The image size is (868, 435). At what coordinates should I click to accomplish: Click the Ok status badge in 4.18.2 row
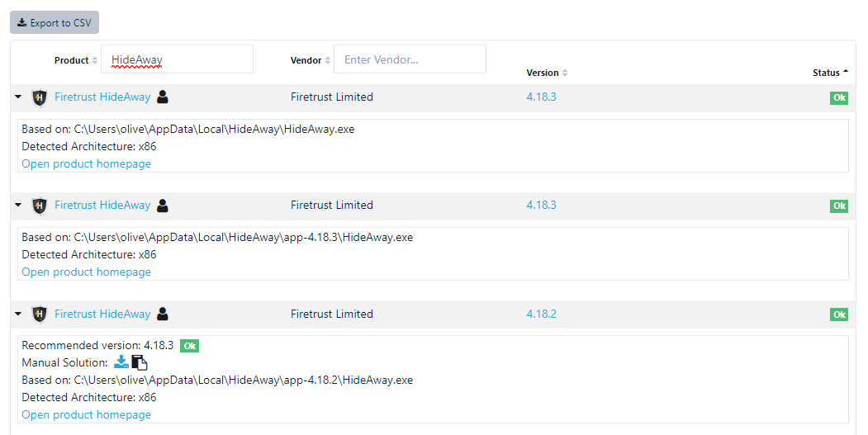point(839,314)
